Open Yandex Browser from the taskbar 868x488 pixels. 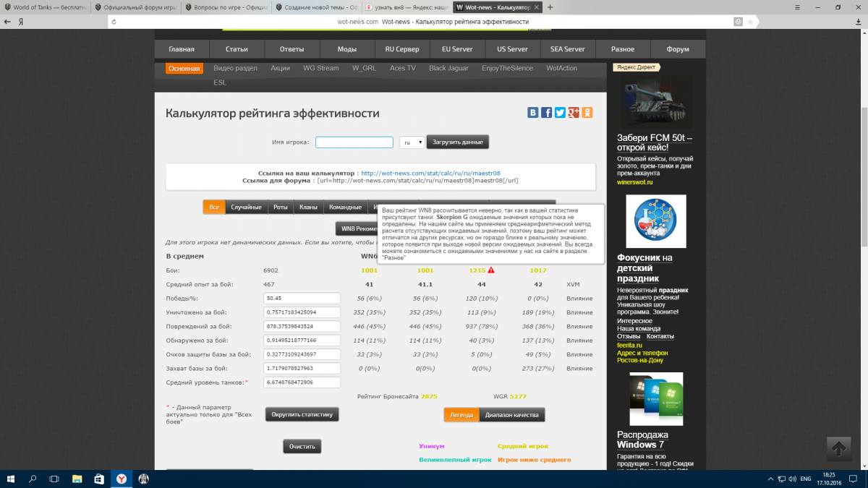click(122, 478)
